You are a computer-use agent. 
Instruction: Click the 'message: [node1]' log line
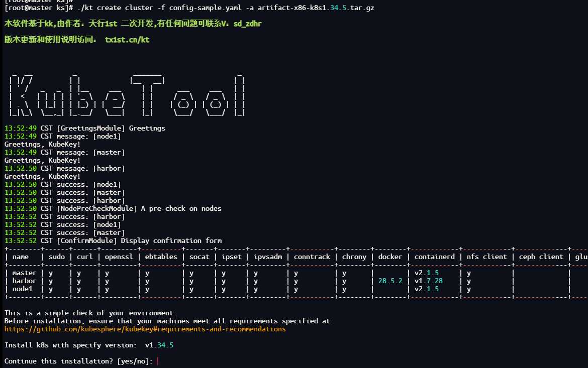click(63, 136)
